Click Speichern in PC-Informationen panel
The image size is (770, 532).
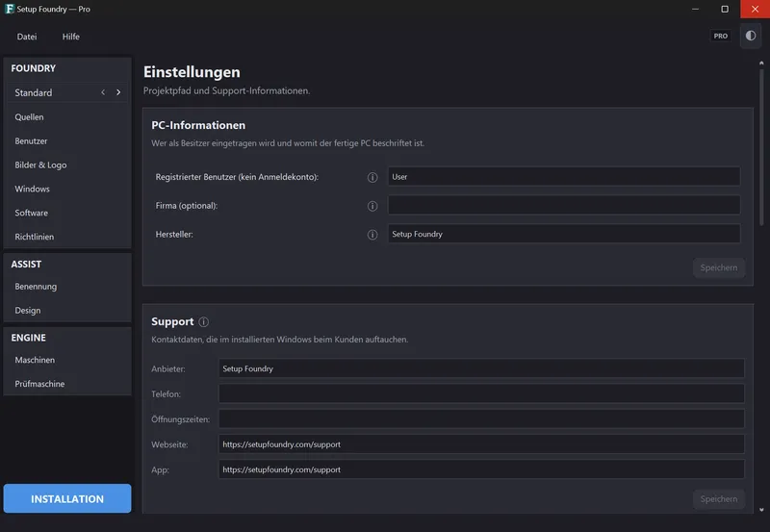718,268
